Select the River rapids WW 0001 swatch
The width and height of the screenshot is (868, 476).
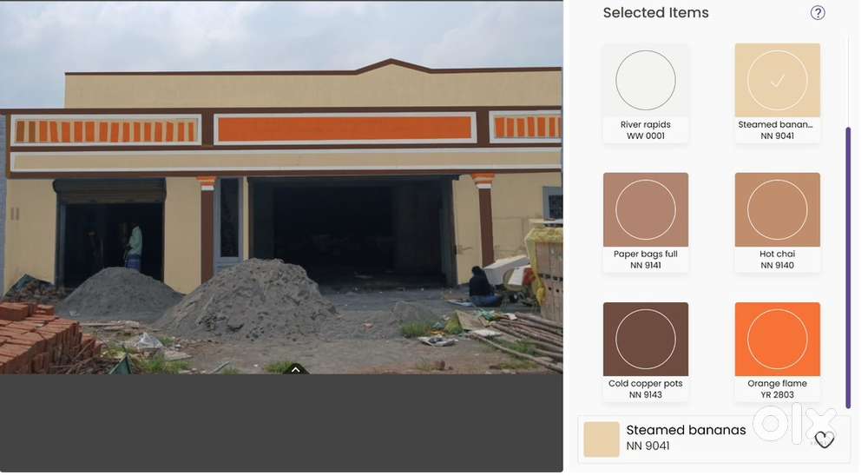646,93
